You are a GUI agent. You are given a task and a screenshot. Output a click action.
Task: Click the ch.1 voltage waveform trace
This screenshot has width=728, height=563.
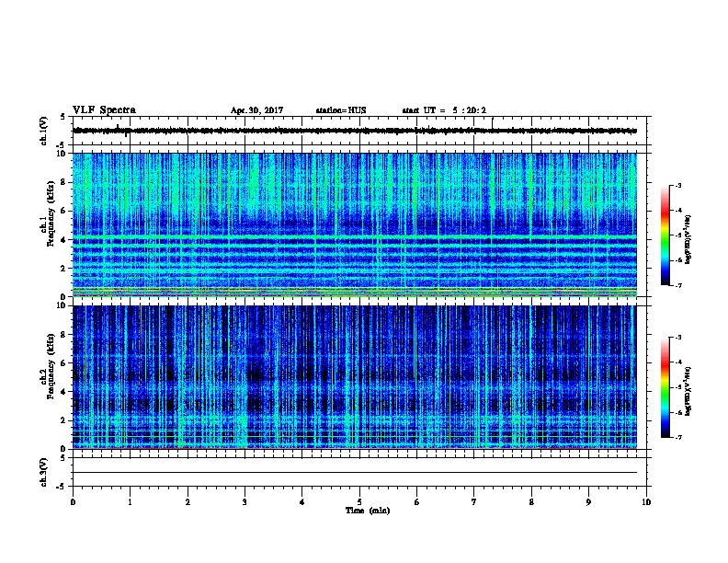point(355,131)
